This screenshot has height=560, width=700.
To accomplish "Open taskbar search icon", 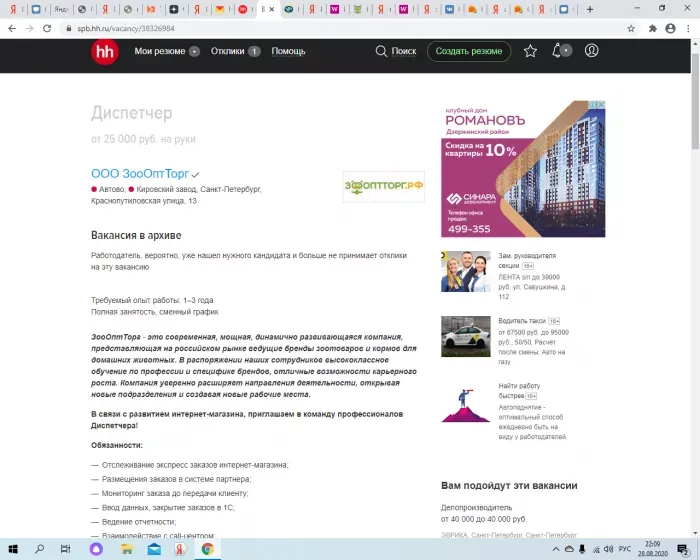I will (x=39, y=549).
